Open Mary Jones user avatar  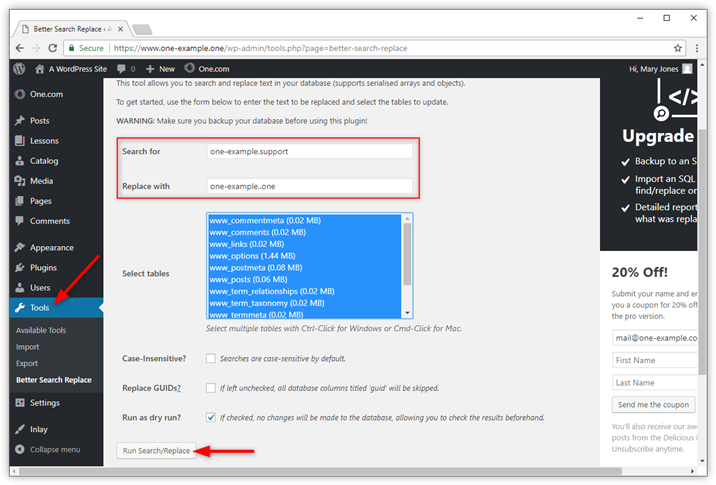687,69
